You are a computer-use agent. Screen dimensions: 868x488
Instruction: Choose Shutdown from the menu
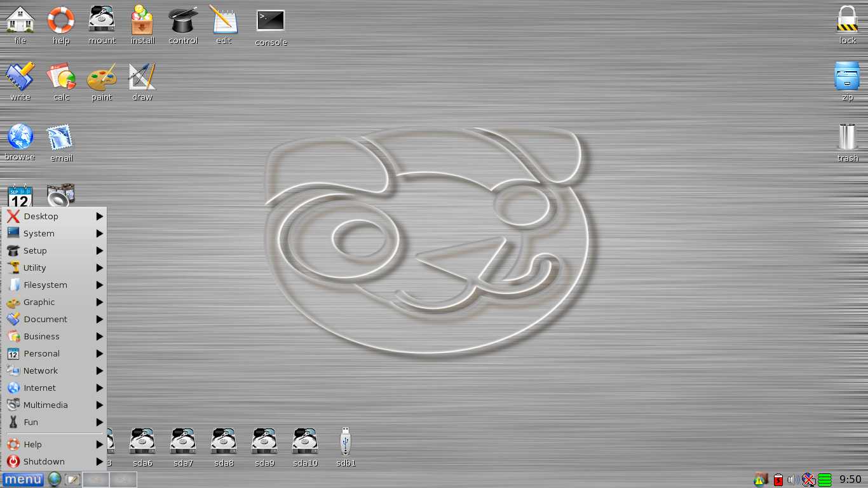(x=55, y=462)
